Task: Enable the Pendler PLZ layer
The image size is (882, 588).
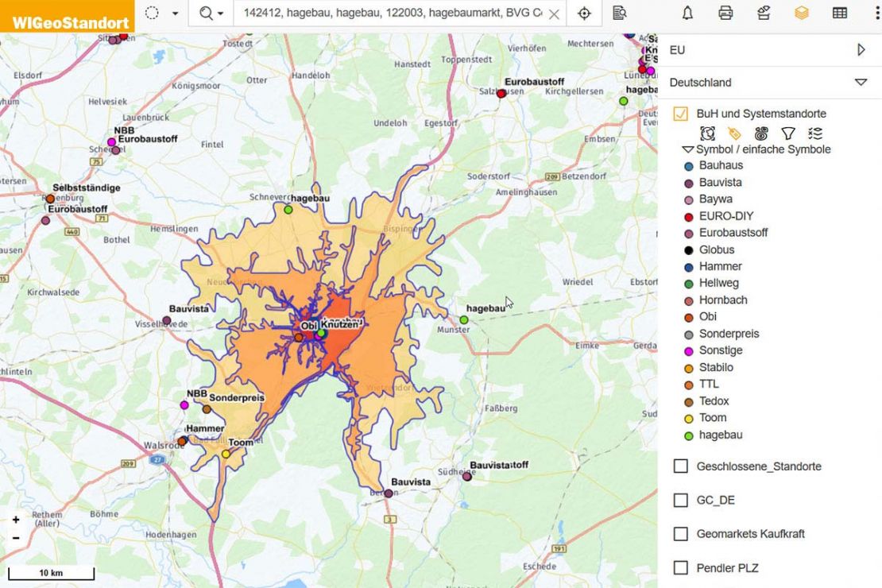Action: (x=681, y=568)
